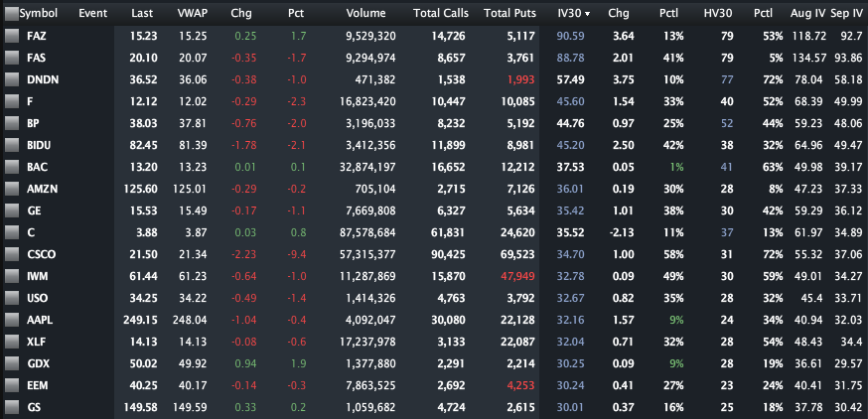Check the box for the FAZ row
The height and width of the screenshot is (419, 868).
11,36
